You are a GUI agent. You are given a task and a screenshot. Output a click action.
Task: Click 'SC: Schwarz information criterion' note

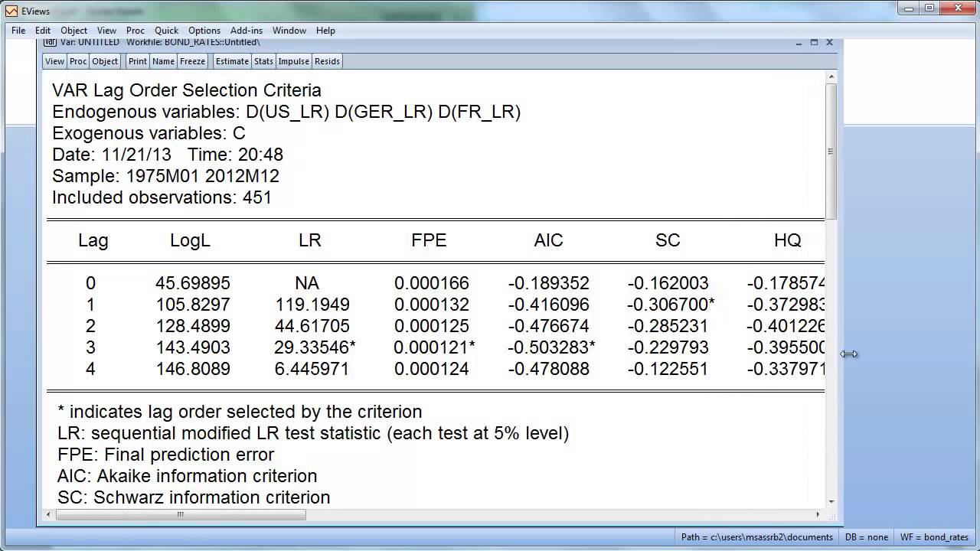click(x=194, y=497)
